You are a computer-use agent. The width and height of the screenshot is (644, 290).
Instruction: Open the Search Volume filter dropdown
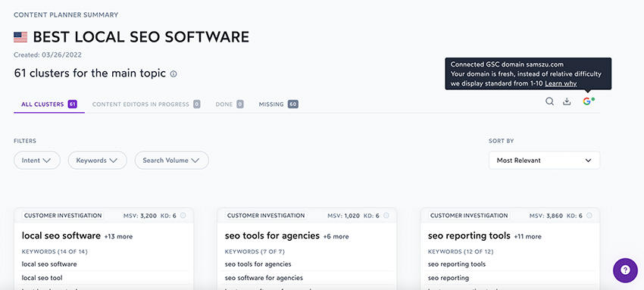point(172,161)
